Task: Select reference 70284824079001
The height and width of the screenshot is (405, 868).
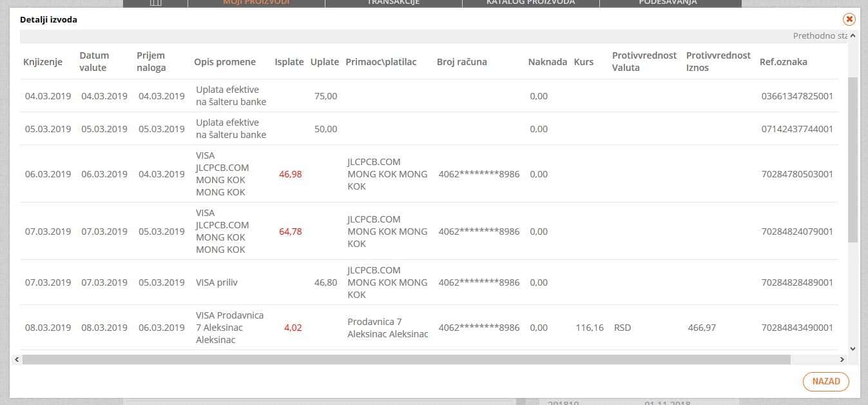Action: click(797, 232)
